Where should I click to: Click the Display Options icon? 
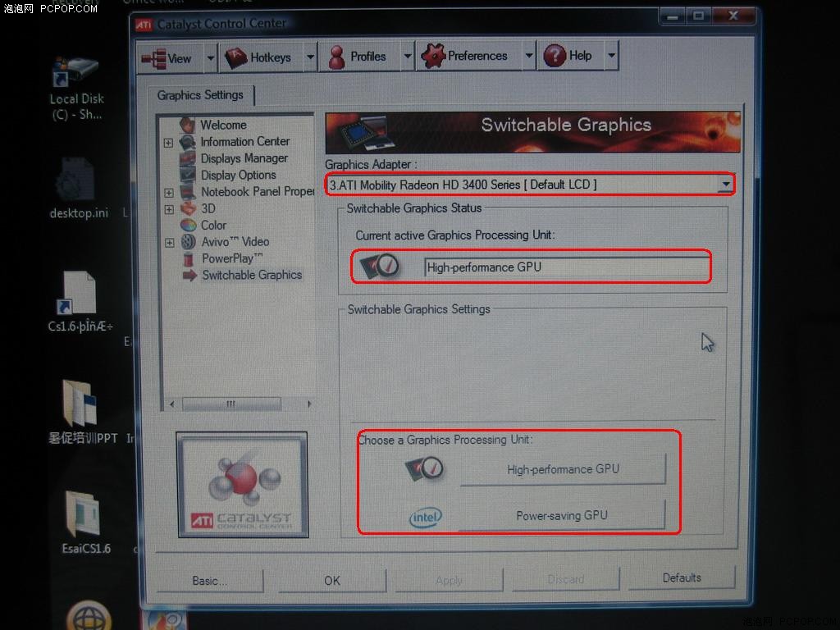point(188,176)
